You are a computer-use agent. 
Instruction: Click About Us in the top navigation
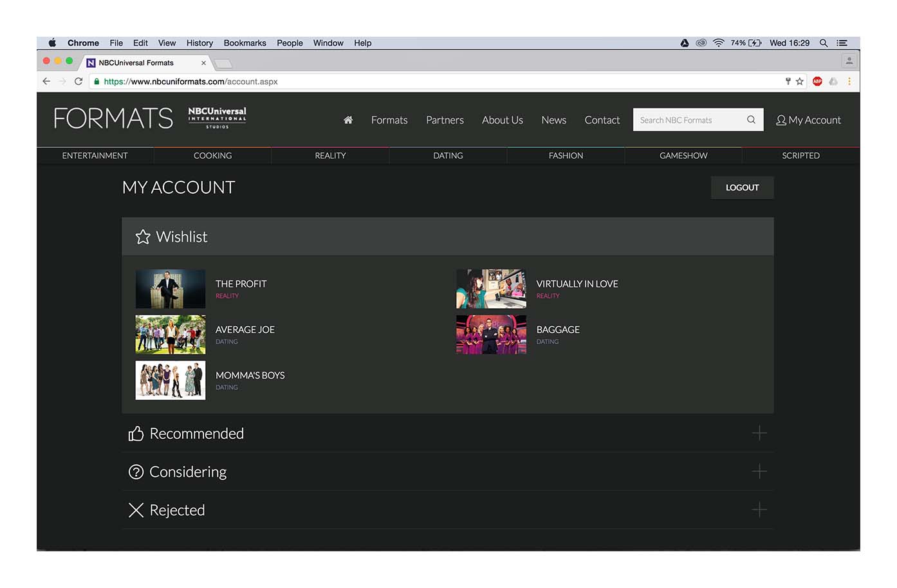coord(503,120)
